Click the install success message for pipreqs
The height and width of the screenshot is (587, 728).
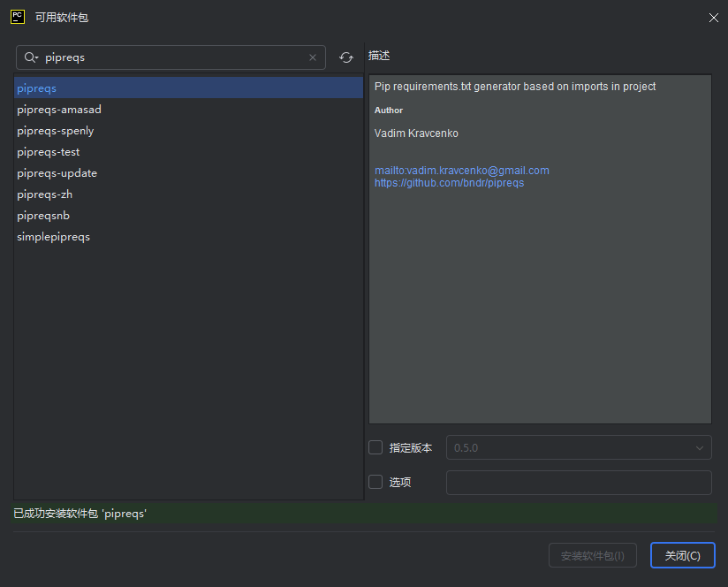coord(80,514)
